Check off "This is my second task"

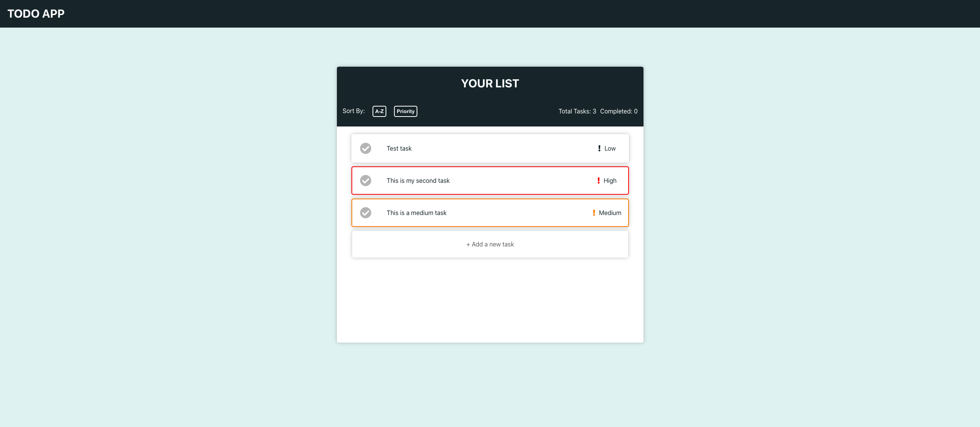pos(366,181)
